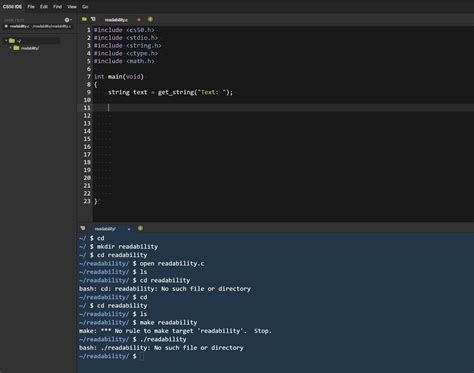Click the 'bash: cd: readability' error line
Image resolution: width=474 pixels, height=373 pixels.
165,289
